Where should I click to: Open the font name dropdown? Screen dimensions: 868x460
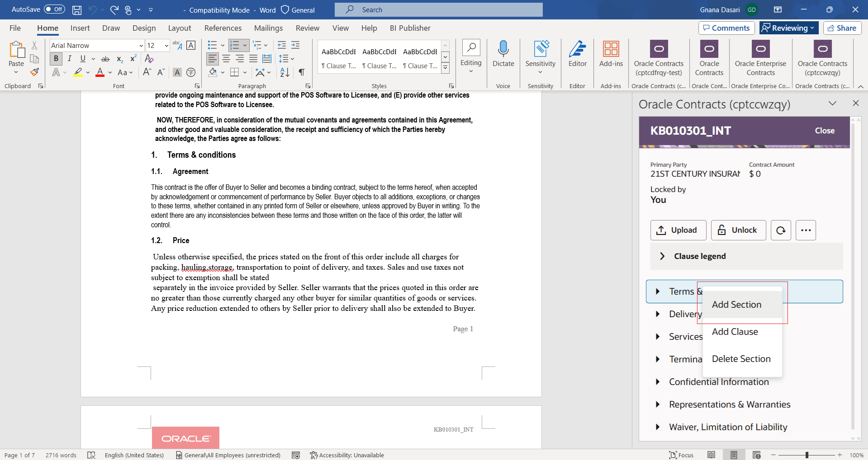tap(141, 46)
